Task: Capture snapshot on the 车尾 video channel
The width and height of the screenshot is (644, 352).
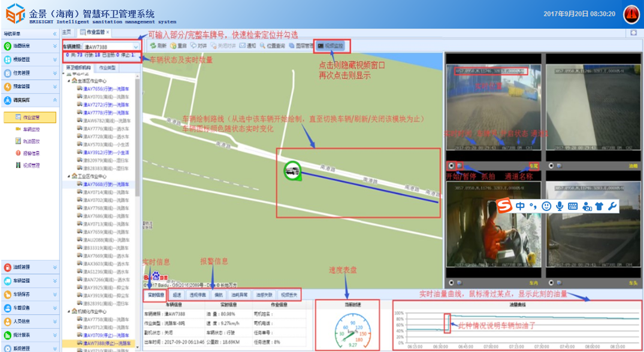Action: [x=460, y=166]
